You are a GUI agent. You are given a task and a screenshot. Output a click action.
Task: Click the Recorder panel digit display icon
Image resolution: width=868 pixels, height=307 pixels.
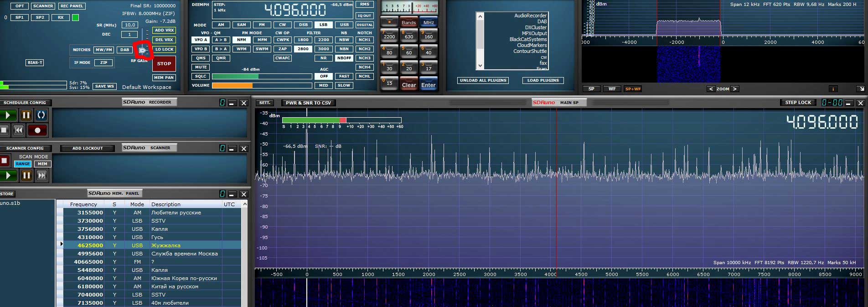(x=222, y=103)
